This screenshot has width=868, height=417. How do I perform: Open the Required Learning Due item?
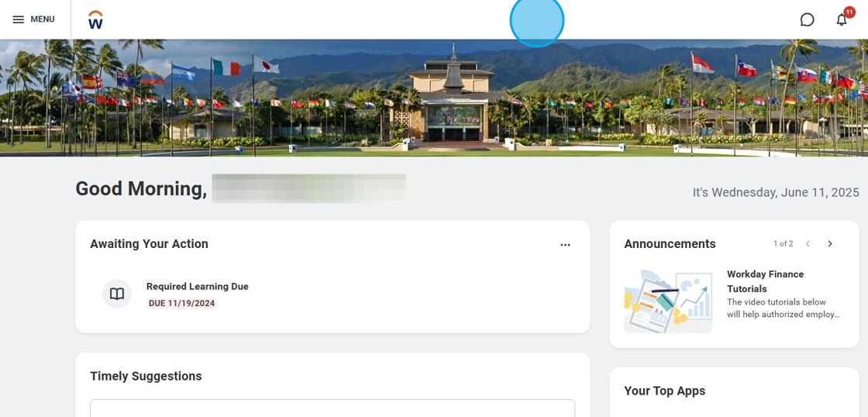(x=197, y=286)
